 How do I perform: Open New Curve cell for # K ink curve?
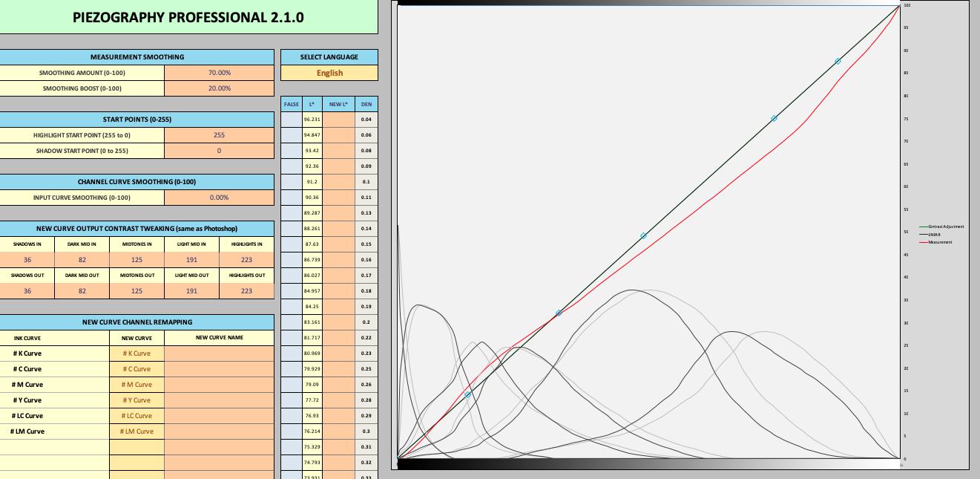pos(137,353)
